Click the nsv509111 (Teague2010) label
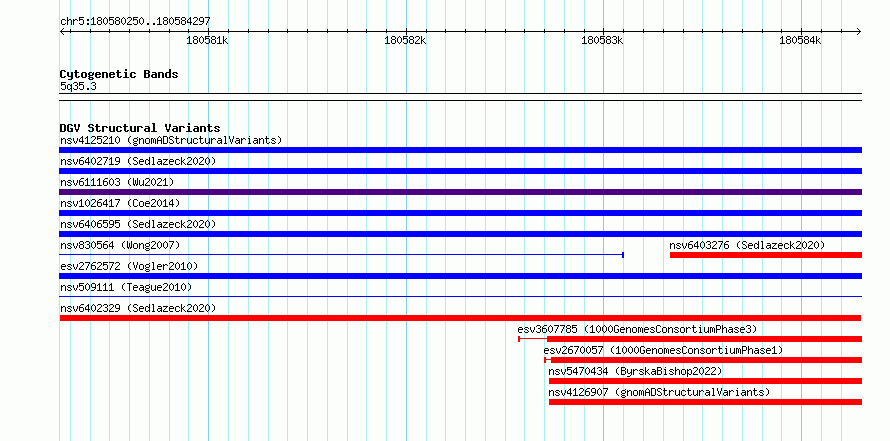Image resolution: width=890 pixels, height=441 pixels. pyautogui.click(x=126, y=287)
